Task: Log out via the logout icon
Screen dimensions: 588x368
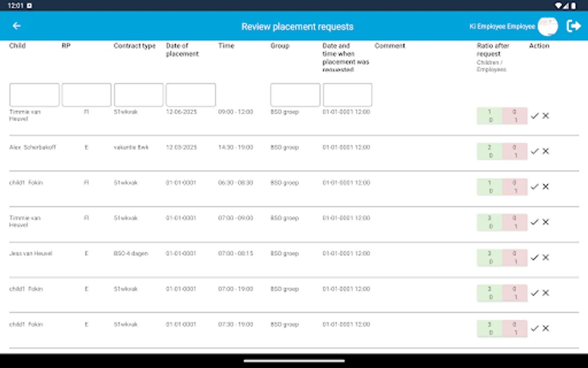Action: tap(573, 26)
